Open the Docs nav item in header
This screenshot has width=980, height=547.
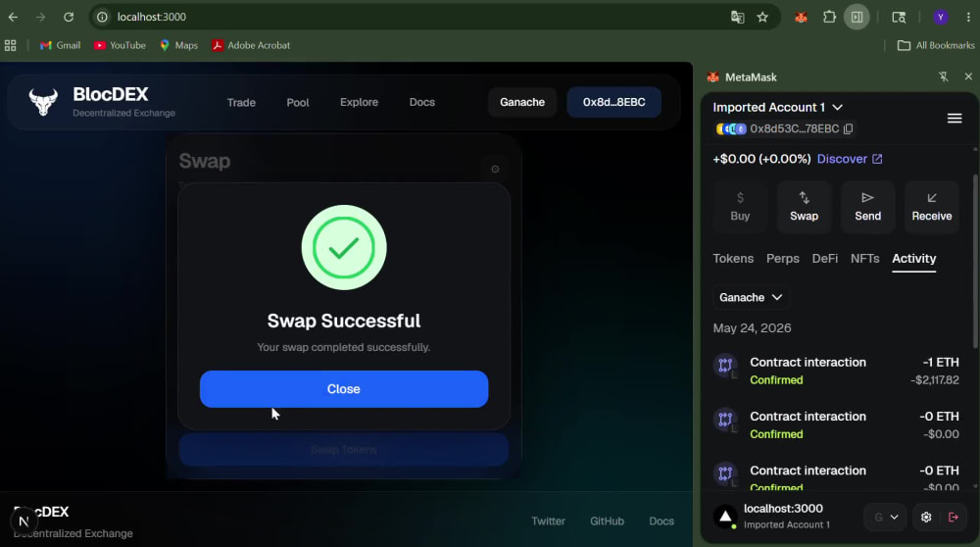[x=421, y=102]
